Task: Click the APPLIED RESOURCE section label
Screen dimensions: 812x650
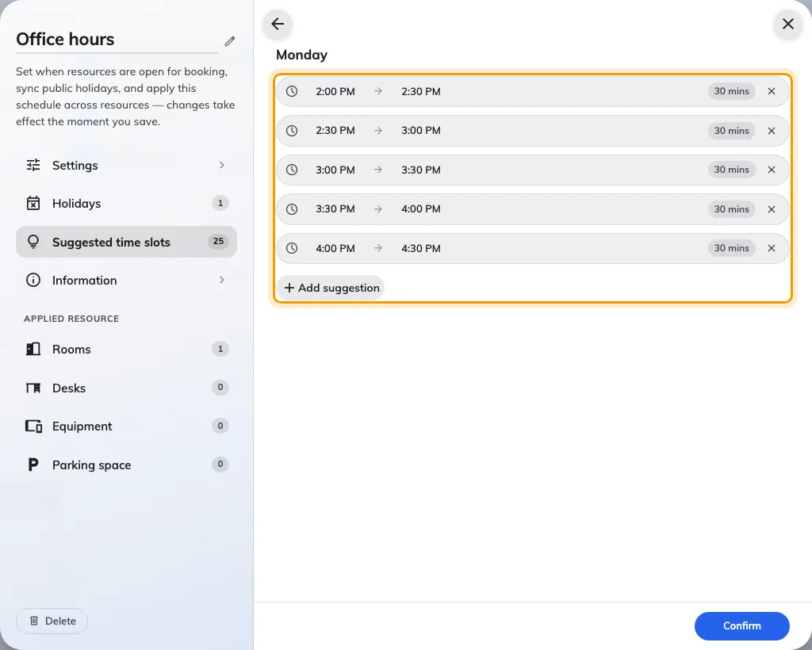Action: coord(71,319)
